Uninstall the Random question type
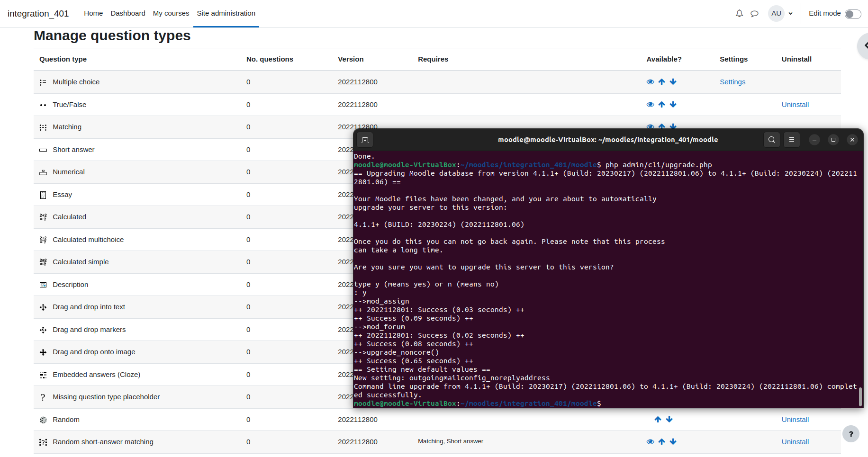The height and width of the screenshot is (457, 868). pyautogui.click(x=795, y=420)
